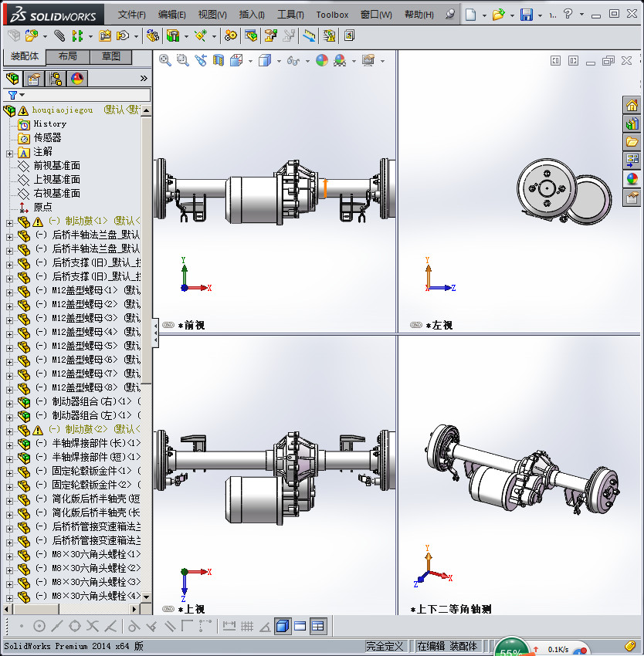Click the Interference Detection ruler icon
The image size is (644, 656).
pyautogui.click(x=310, y=36)
